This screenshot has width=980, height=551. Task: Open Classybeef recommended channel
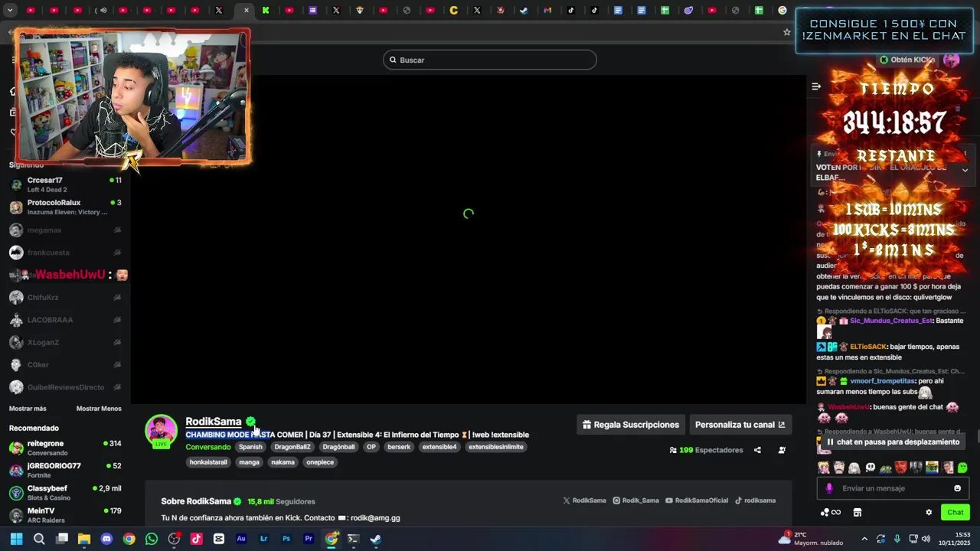click(65, 493)
